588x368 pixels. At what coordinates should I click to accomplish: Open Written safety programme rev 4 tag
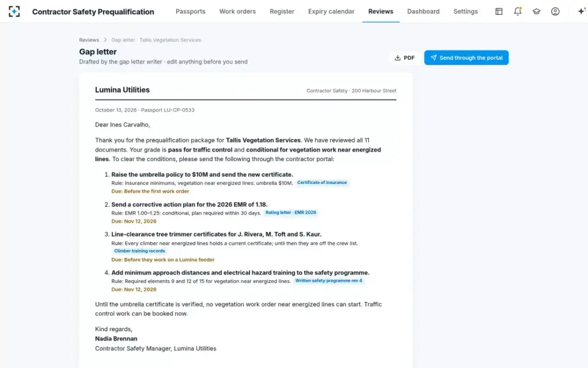pyautogui.click(x=329, y=281)
